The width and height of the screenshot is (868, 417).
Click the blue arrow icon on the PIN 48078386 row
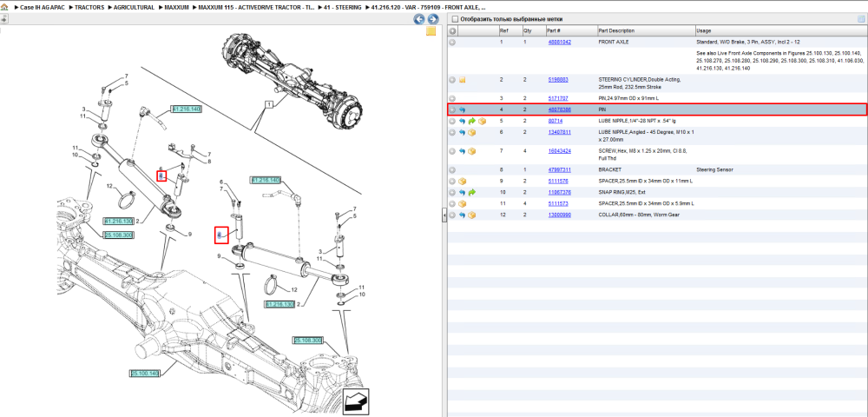point(463,109)
